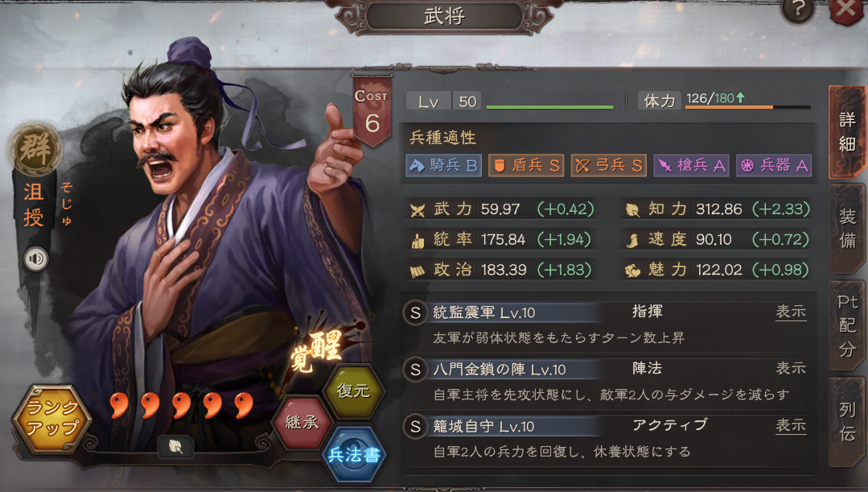This screenshot has width=868, height=492.
Task: Select the 復元 yellow hexagon
Action: pos(353,391)
